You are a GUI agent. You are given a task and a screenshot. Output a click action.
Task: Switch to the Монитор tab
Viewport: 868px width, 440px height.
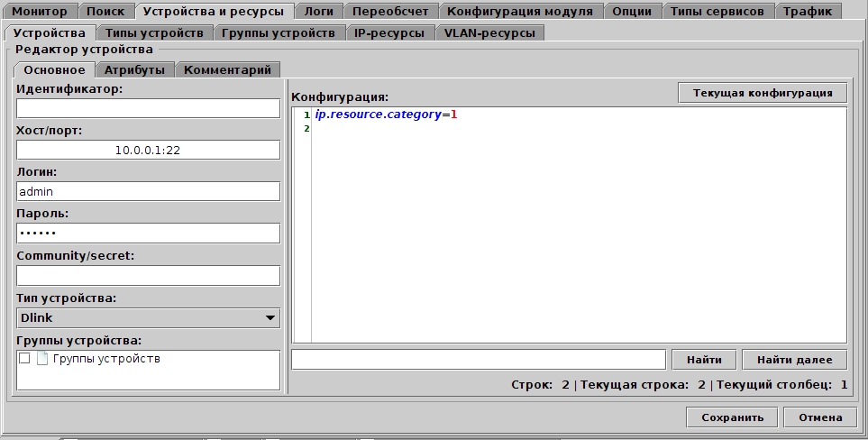point(39,12)
